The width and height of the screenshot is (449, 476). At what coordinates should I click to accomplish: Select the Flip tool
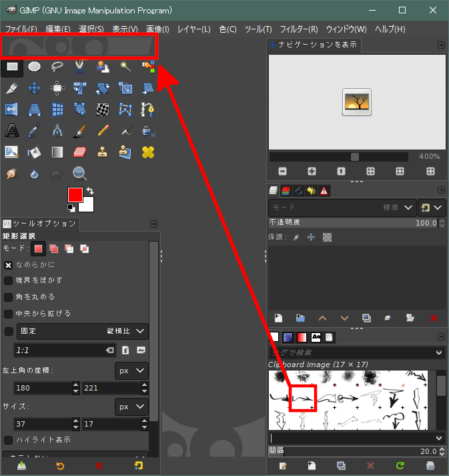11,109
